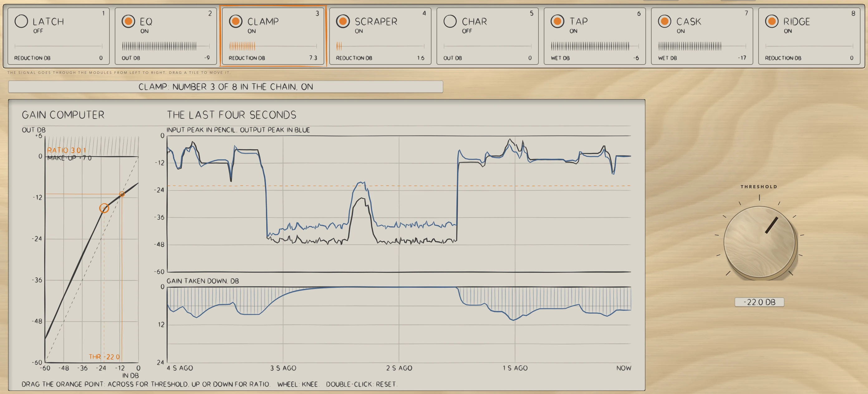
Task: Click the 'RATIO 3.0:1' orange label
Action: [66, 150]
